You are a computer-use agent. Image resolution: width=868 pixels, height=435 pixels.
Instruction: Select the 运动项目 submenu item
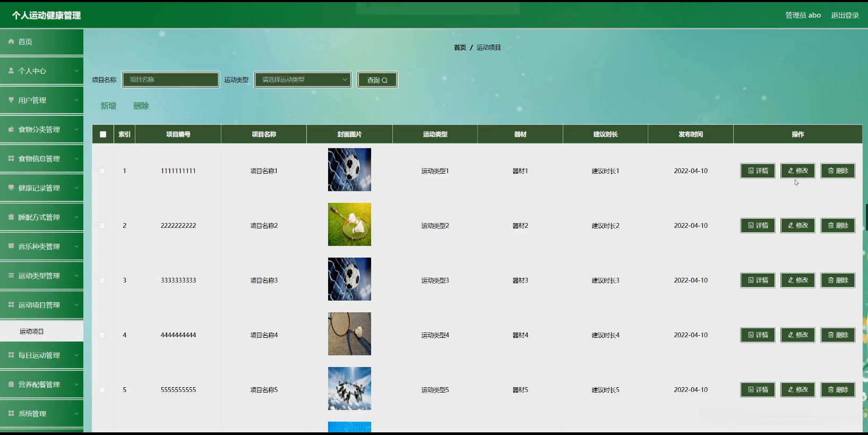pos(42,331)
